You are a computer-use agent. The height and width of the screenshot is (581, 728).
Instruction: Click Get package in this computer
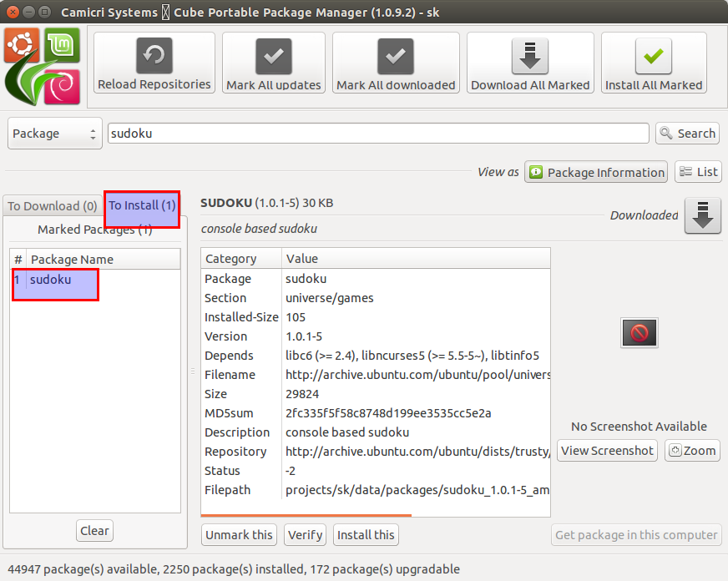(636, 535)
